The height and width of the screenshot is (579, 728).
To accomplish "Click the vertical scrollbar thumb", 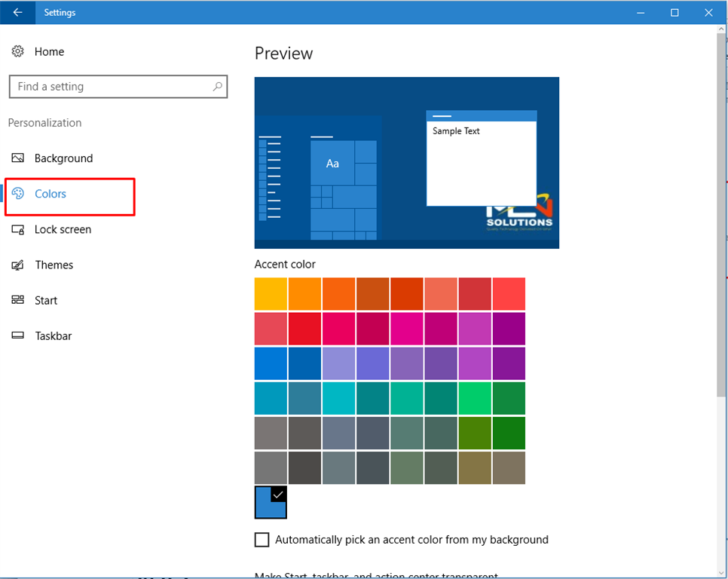I will point(721,215).
